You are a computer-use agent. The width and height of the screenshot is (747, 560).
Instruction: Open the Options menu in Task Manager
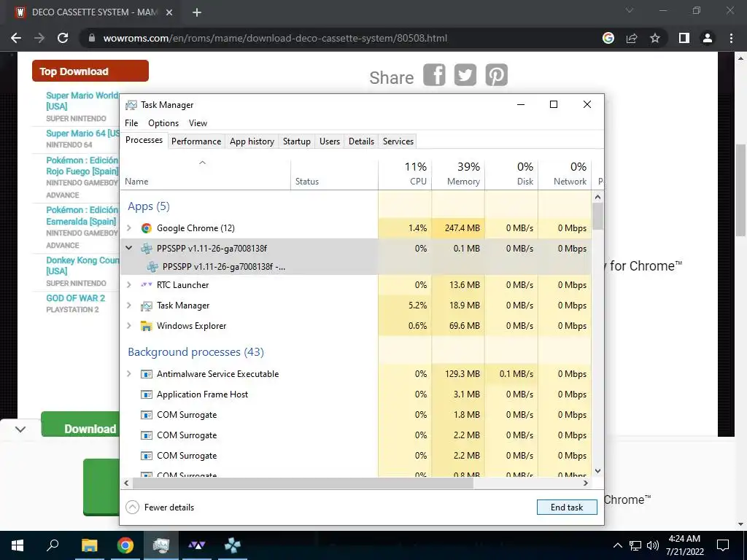[x=163, y=122]
